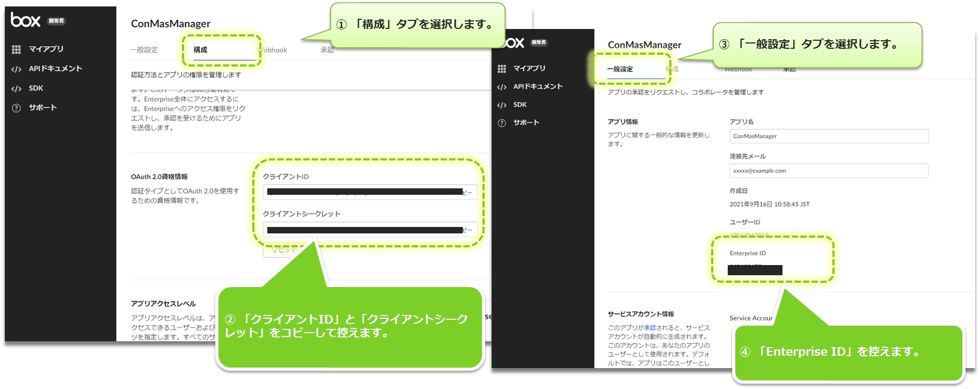Click the copy link beside クライアントID
This screenshot has height=389, width=980.
468,192
